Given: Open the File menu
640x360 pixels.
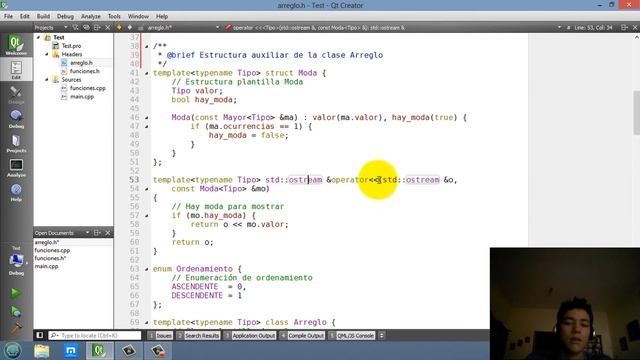Looking at the screenshot, I should click(x=8, y=16).
